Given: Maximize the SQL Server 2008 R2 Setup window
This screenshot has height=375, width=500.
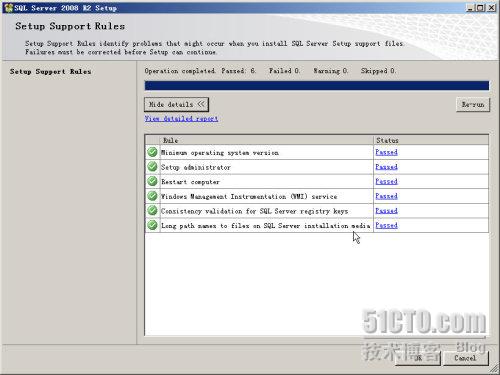Looking at the screenshot, I should [x=480, y=8].
